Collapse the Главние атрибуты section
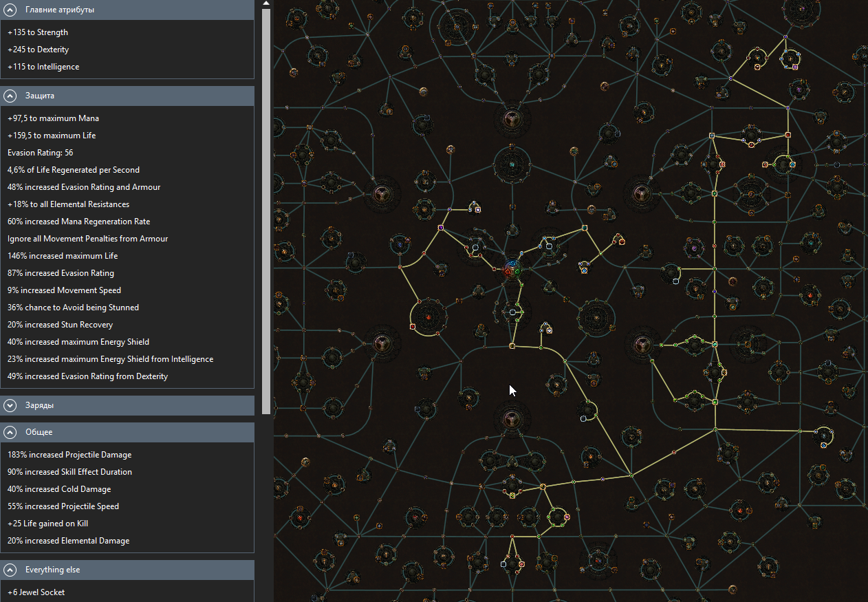The width and height of the screenshot is (868, 602). (x=10, y=10)
